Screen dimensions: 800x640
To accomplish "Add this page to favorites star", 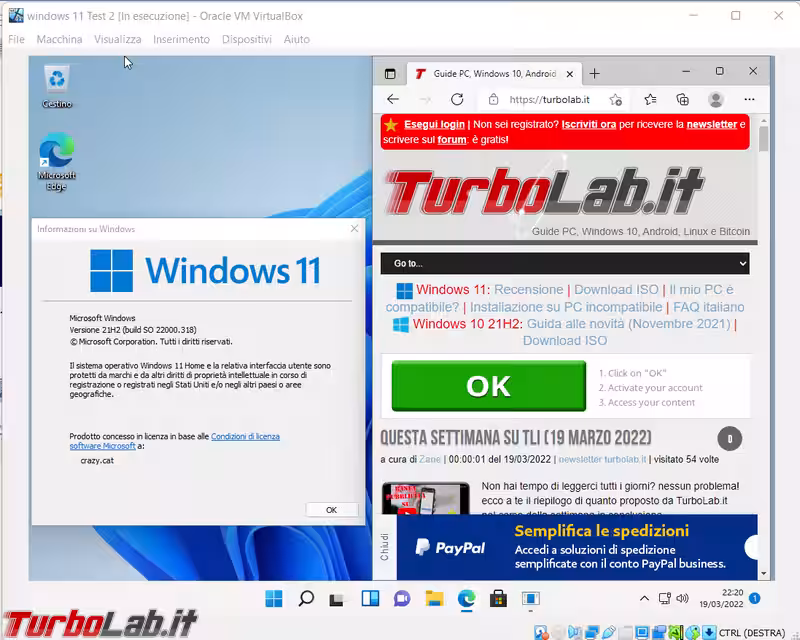I will point(616,100).
